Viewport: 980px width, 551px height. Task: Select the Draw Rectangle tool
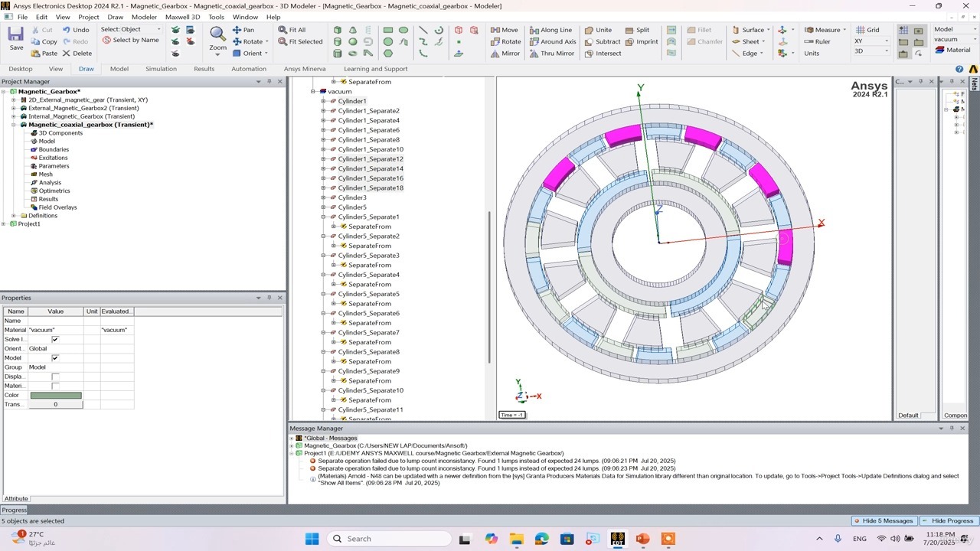tap(388, 30)
